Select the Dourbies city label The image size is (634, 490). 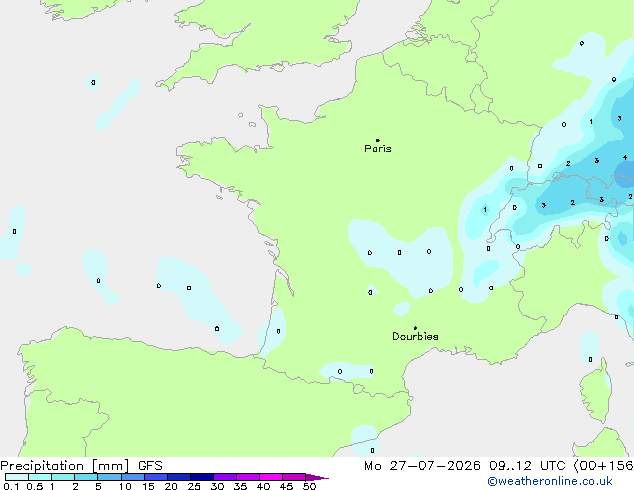(x=415, y=336)
